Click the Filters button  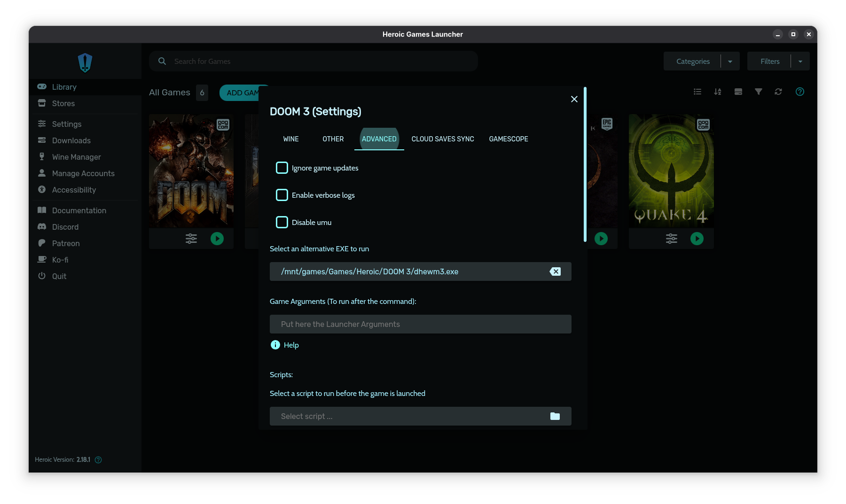tap(769, 61)
